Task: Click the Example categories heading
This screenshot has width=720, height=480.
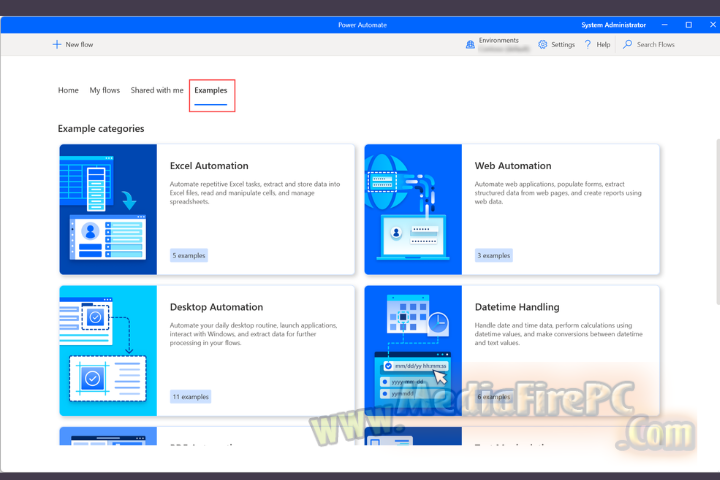Action: [101, 129]
